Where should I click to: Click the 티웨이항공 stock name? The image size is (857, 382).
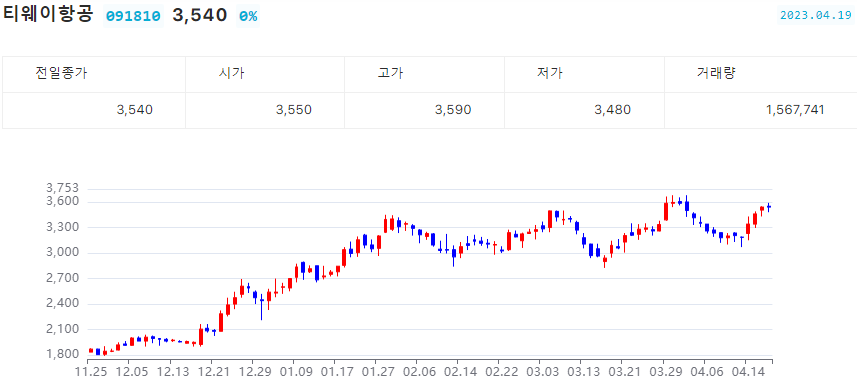coord(48,15)
